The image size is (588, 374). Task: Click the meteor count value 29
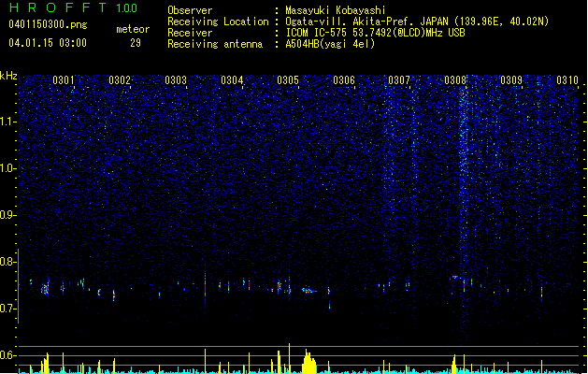click(x=136, y=43)
